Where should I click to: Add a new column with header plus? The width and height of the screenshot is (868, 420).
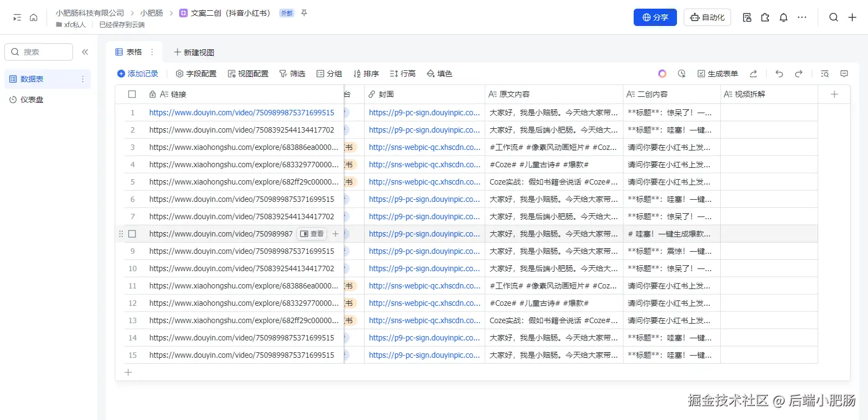point(834,94)
